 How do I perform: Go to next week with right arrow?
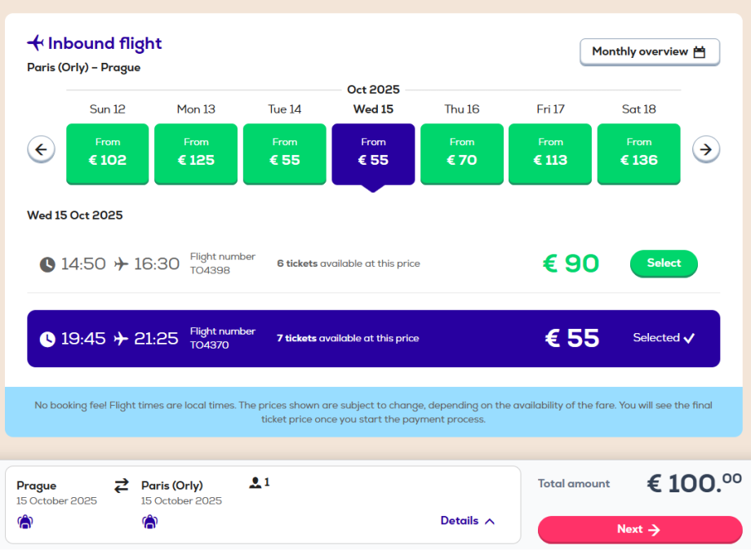(x=706, y=149)
